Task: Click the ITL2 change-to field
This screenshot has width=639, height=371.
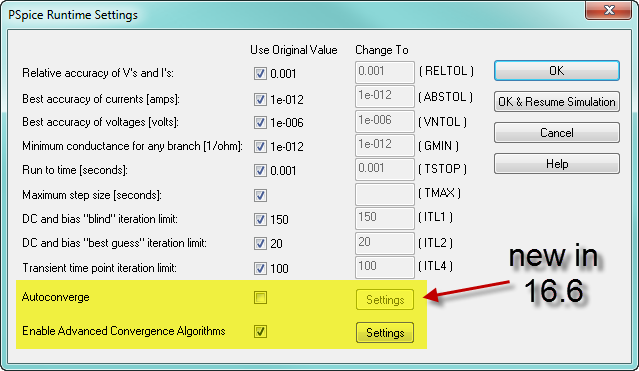Action: (385, 243)
